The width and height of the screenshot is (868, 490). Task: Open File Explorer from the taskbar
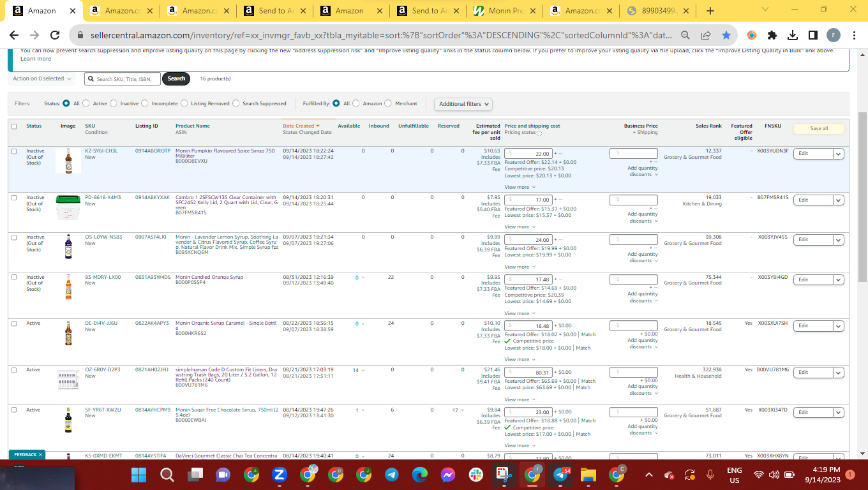click(588, 475)
